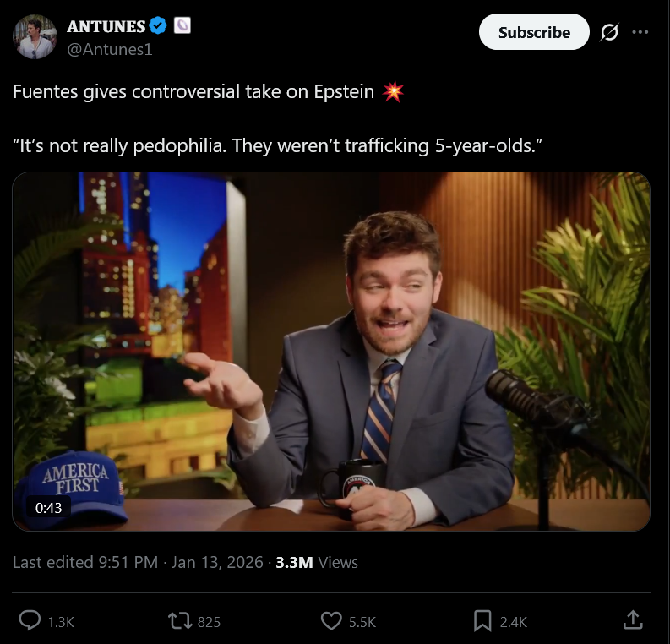Open the 3.3M Views analytics
Screen dimensions: 670x644
pos(317,562)
